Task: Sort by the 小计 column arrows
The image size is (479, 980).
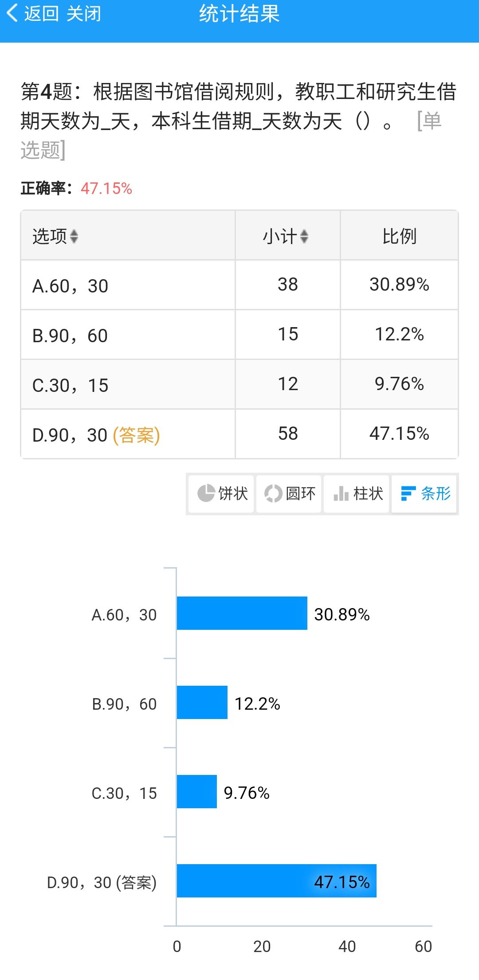Action: coord(304,236)
